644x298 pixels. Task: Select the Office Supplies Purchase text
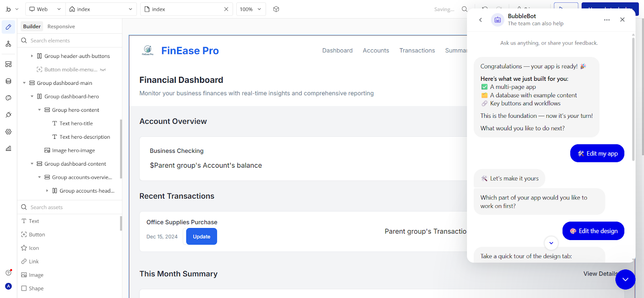pyautogui.click(x=182, y=222)
